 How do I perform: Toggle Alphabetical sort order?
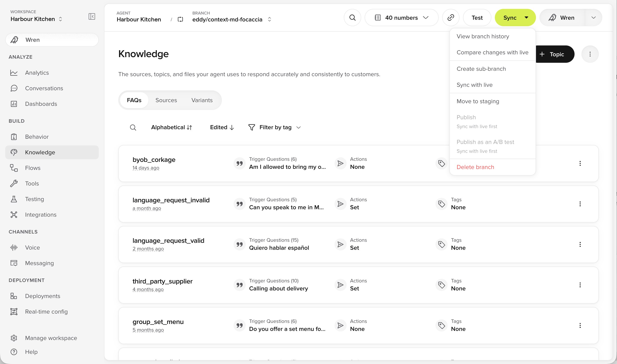point(171,127)
